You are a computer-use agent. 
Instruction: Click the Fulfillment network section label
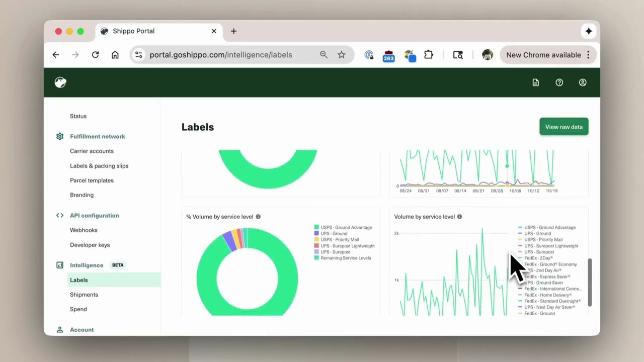(x=98, y=136)
